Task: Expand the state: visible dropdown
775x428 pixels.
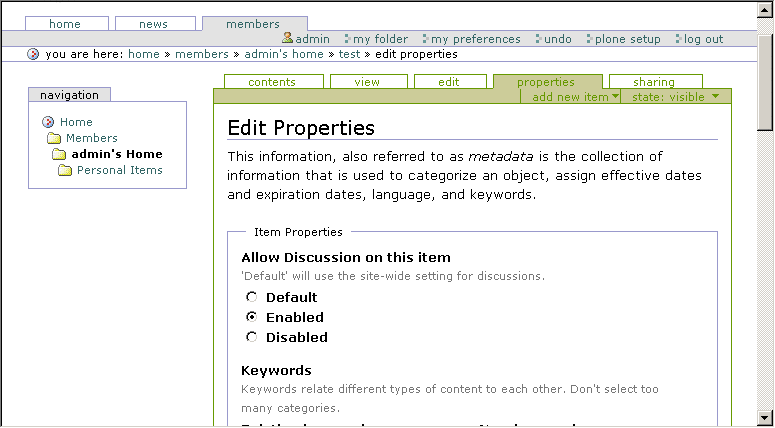Action: 675,97
